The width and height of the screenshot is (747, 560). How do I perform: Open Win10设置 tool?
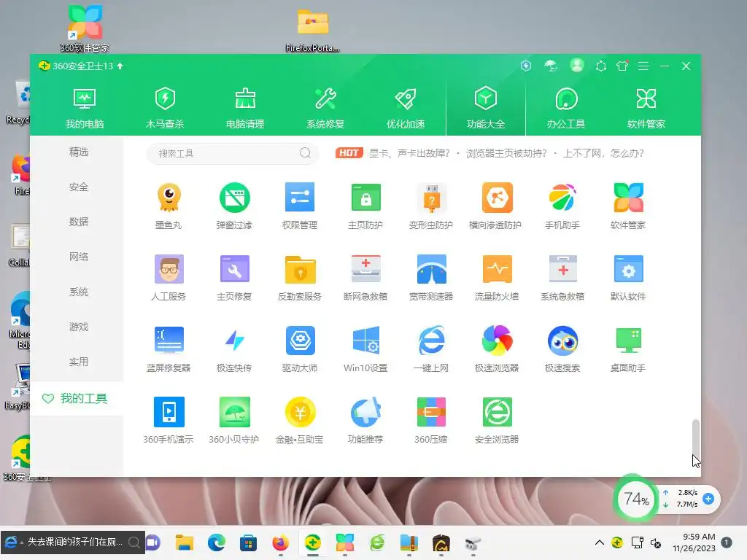[x=365, y=349]
